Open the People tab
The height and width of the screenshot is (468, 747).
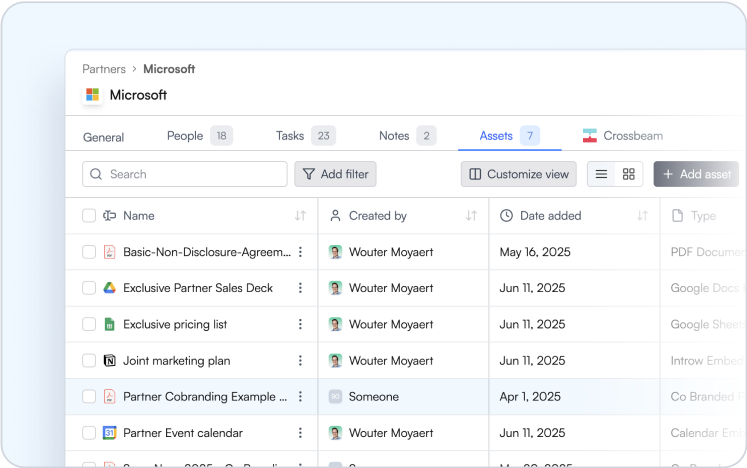(200, 136)
